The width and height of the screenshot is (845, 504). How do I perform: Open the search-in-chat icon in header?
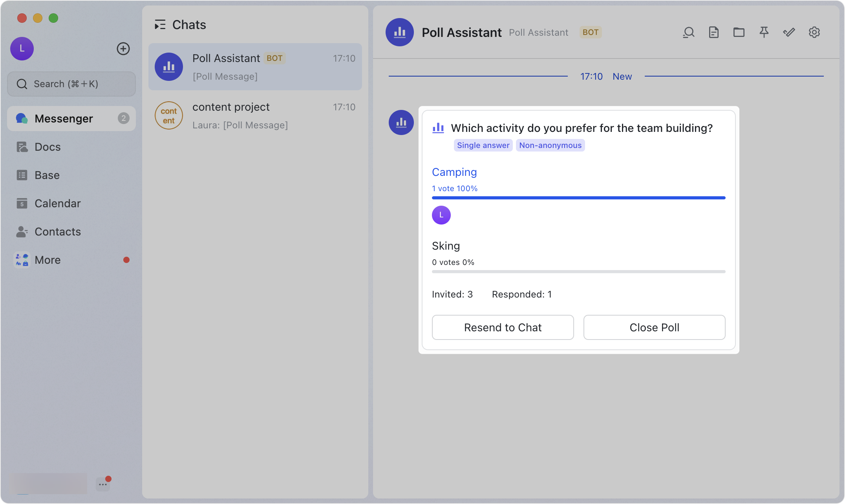(x=688, y=32)
